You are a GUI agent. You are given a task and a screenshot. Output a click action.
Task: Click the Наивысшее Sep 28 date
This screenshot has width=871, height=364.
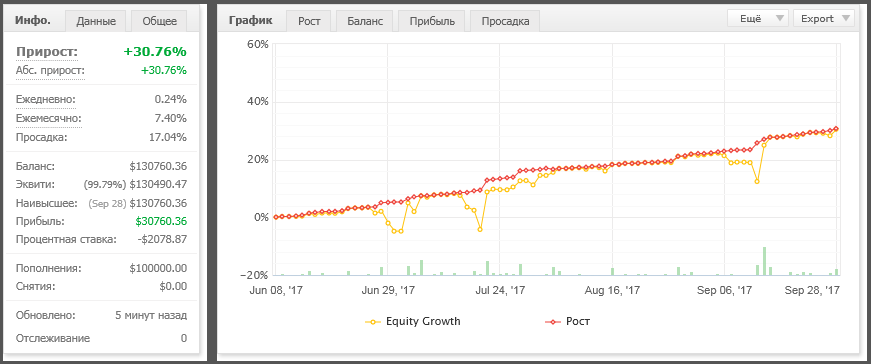pos(107,203)
